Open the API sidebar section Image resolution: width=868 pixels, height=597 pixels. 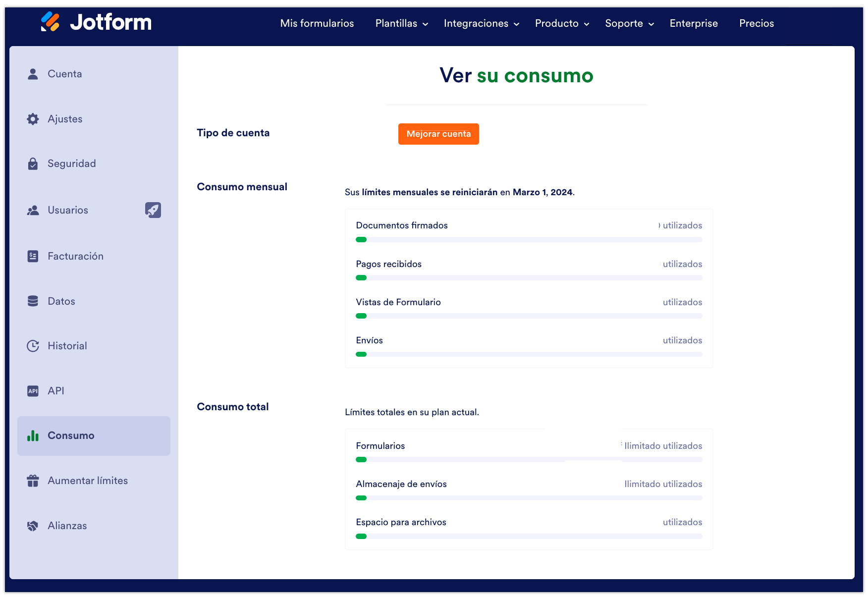coord(94,391)
